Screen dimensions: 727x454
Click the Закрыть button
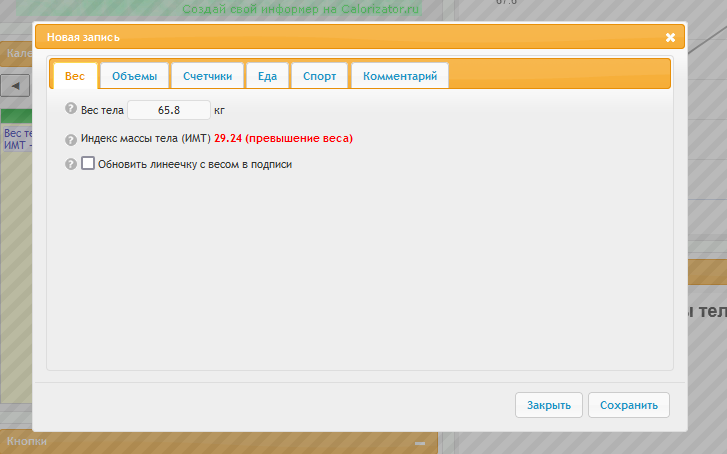point(548,405)
